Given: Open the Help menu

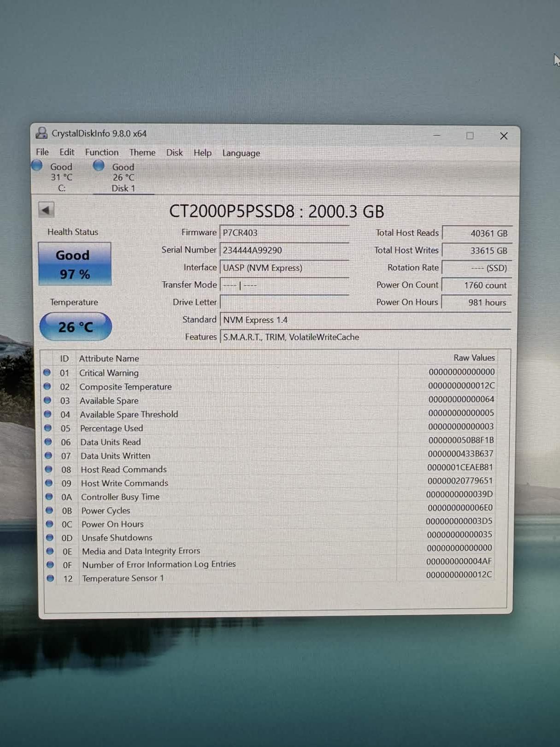Looking at the screenshot, I should point(202,153).
